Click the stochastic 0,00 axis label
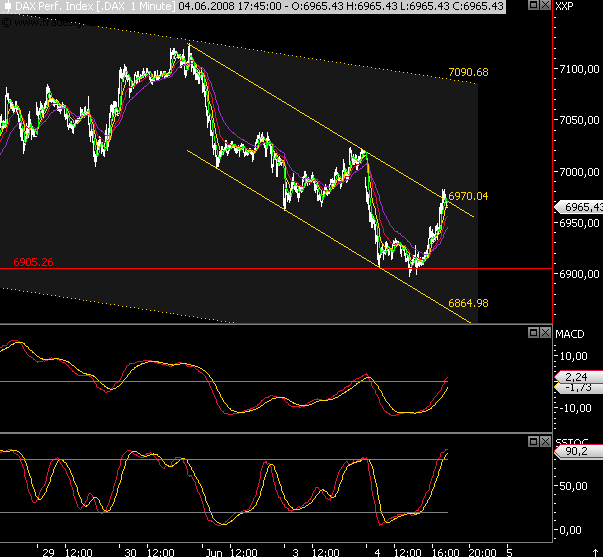The width and height of the screenshot is (603, 557). (570, 530)
